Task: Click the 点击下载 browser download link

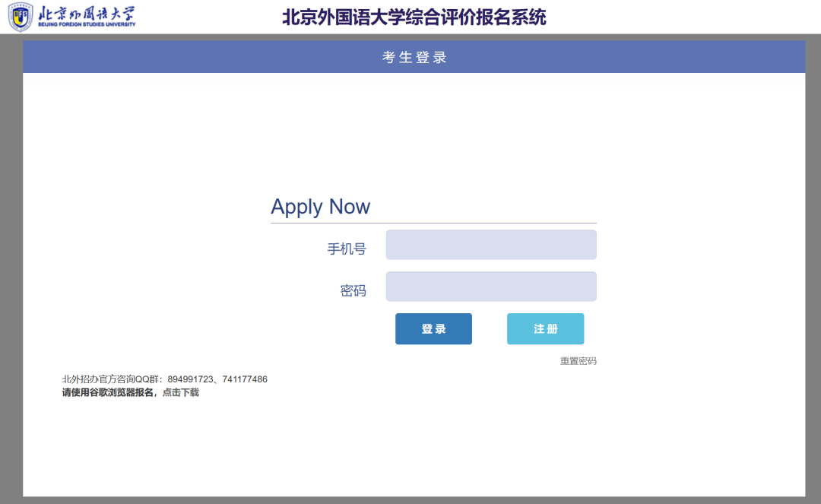Action: click(181, 392)
